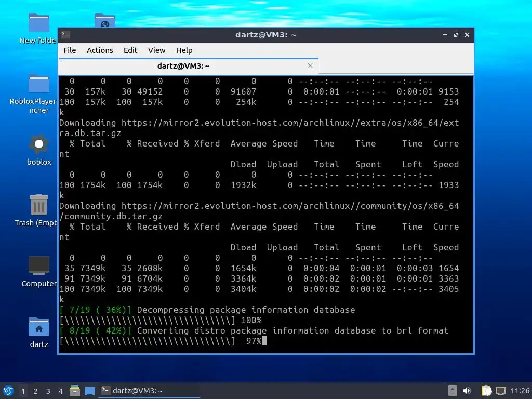Viewport: 532px width, 399px height.
Task: Switch to virtual desktop 2
Action: point(36,391)
